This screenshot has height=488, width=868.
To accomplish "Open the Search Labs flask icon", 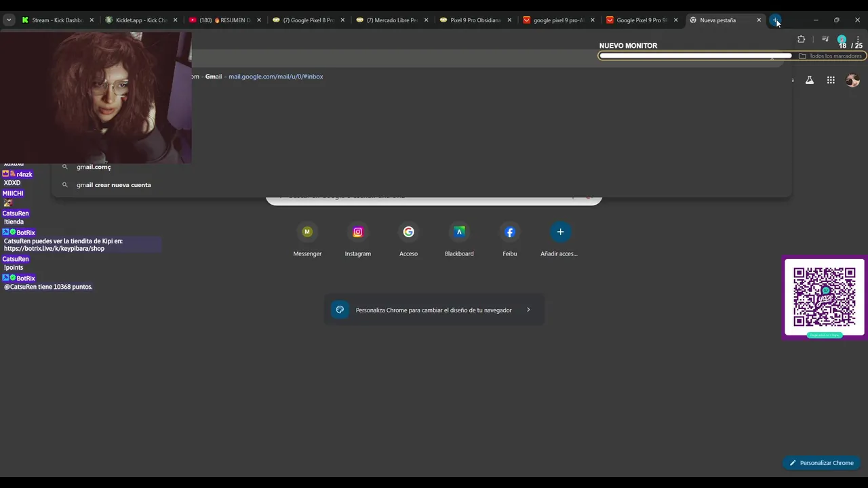I will [x=810, y=80].
